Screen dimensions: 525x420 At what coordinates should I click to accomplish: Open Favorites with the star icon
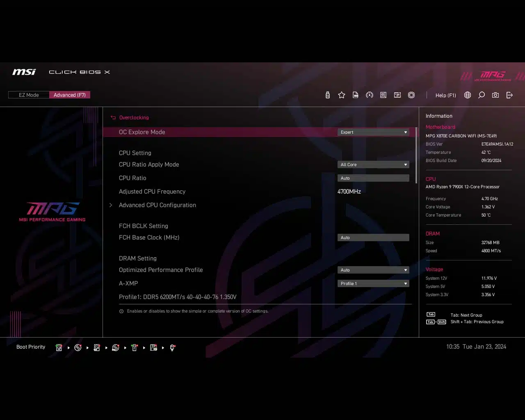(x=342, y=95)
